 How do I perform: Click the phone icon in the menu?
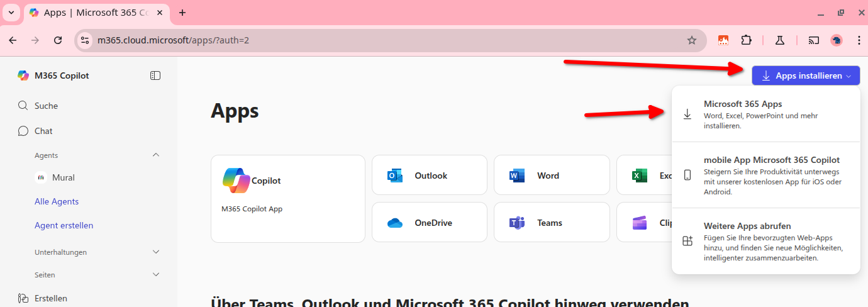pyautogui.click(x=687, y=175)
